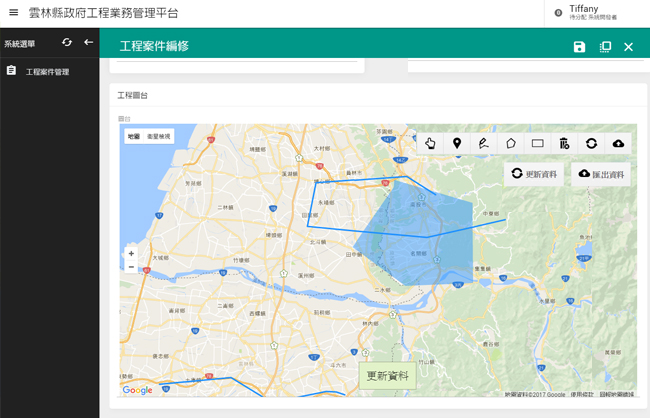The height and width of the screenshot is (418, 650).
Task: Click the 更新資料 button with refresh icon
Action: point(534,174)
